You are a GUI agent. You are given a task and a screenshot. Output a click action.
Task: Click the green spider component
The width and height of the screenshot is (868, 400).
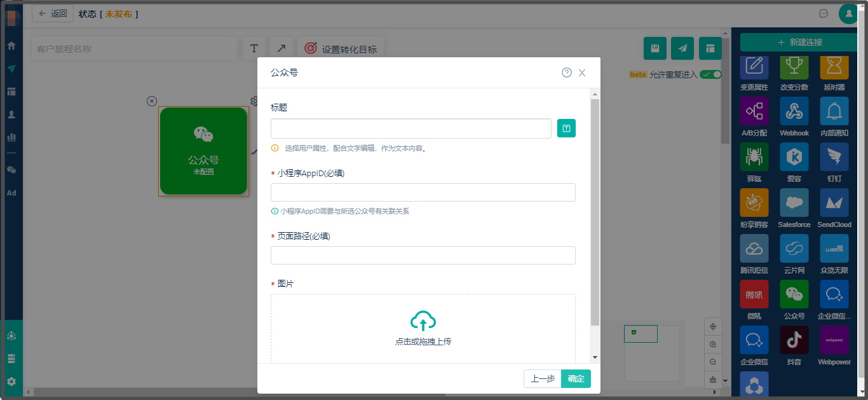754,157
